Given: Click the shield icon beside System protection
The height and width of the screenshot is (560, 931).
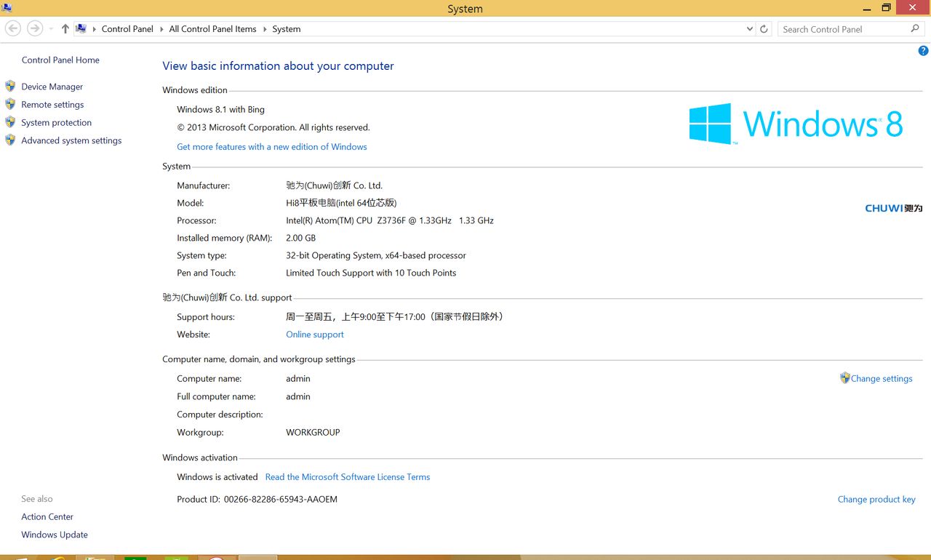Looking at the screenshot, I should (10, 122).
